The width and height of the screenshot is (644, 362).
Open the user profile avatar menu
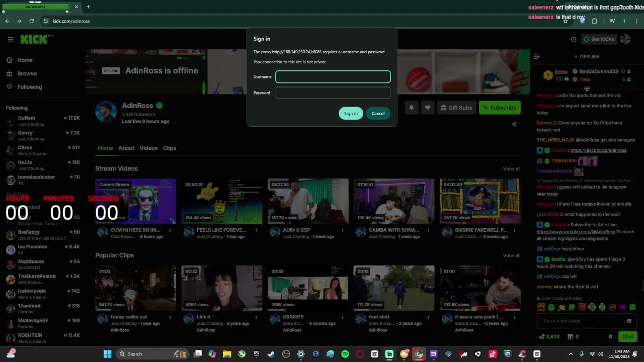625,39
